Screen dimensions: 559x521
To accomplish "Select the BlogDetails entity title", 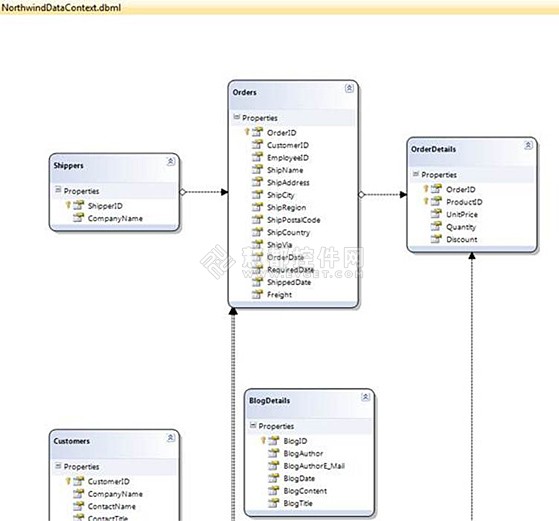I will click(x=270, y=401).
